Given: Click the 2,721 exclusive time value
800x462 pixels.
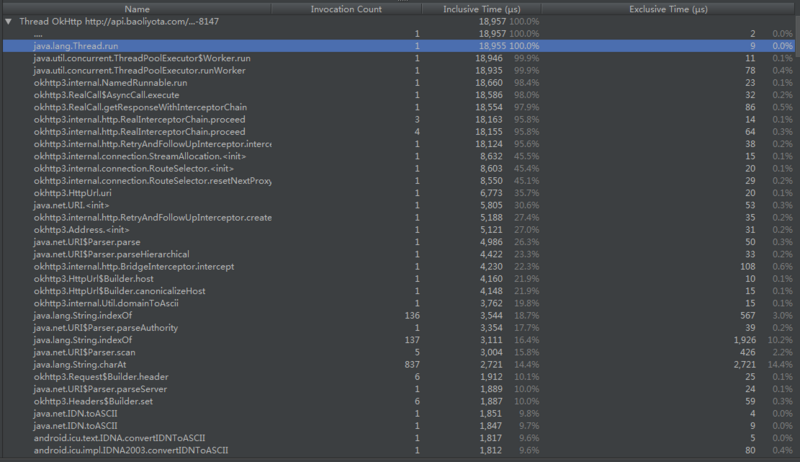Looking at the screenshot, I should point(744,364).
